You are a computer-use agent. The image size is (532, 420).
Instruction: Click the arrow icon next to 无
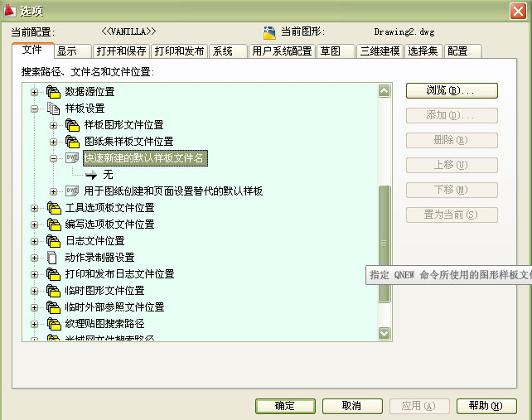tap(91, 175)
